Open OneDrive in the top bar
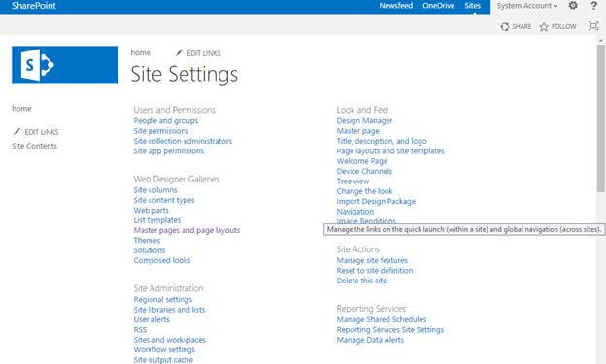 (439, 6)
